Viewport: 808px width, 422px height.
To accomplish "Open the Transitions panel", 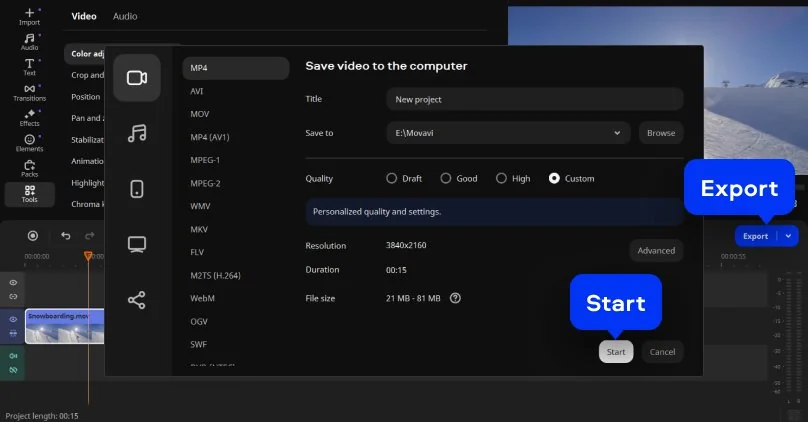I will pos(29,91).
